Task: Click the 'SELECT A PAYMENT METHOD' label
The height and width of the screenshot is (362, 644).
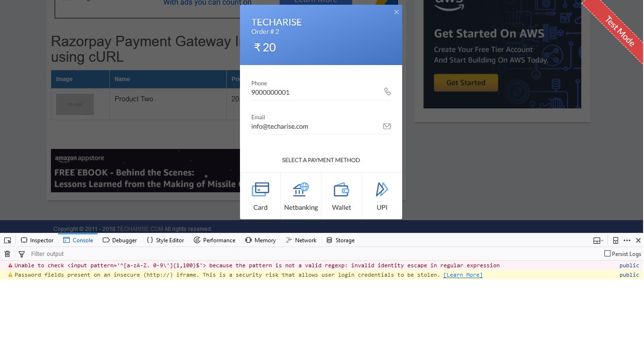Action: 321,160
